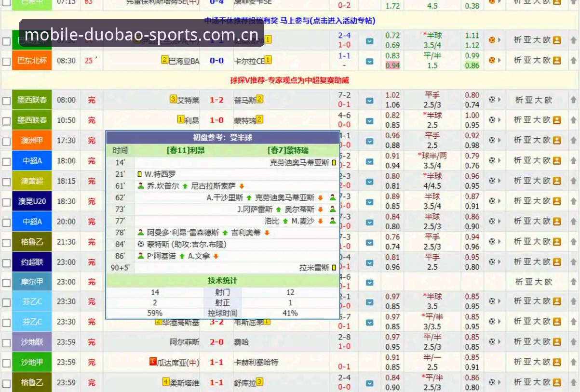Click [春7]蒙特瑞 heading in popup
The image size is (580, 392).
point(288,150)
